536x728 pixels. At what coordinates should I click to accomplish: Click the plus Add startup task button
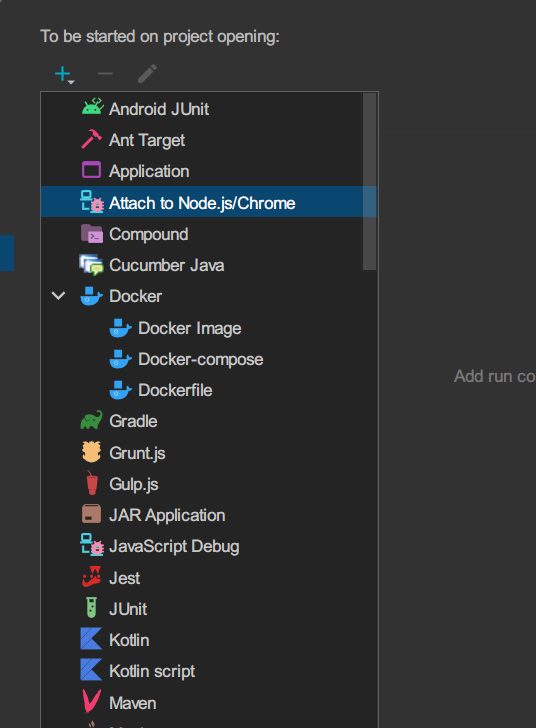(x=62, y=73)
